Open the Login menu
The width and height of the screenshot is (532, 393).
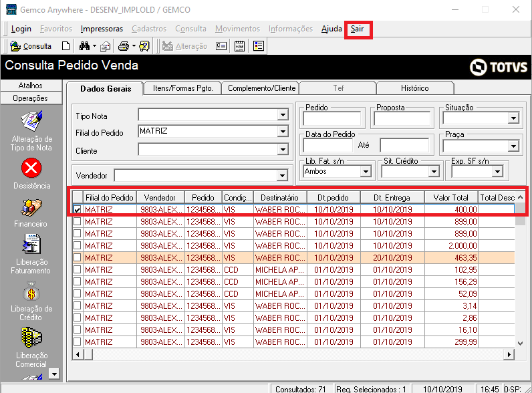click(21, 29)
